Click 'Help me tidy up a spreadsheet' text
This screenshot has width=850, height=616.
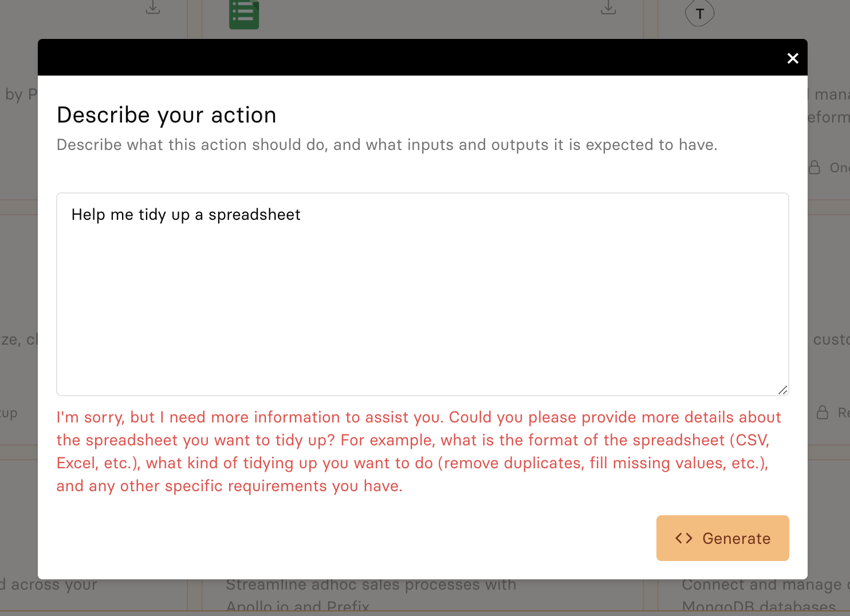(x=186, y=215)
